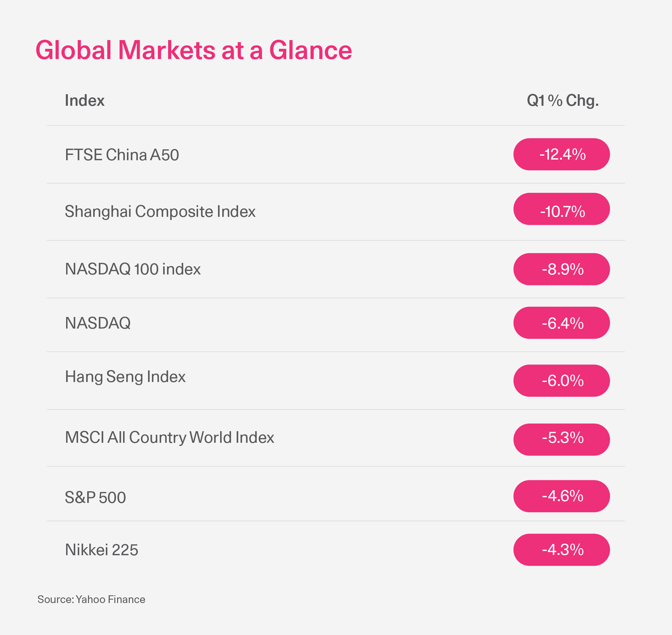Click the -12.4% pink badge

(562, 154)
